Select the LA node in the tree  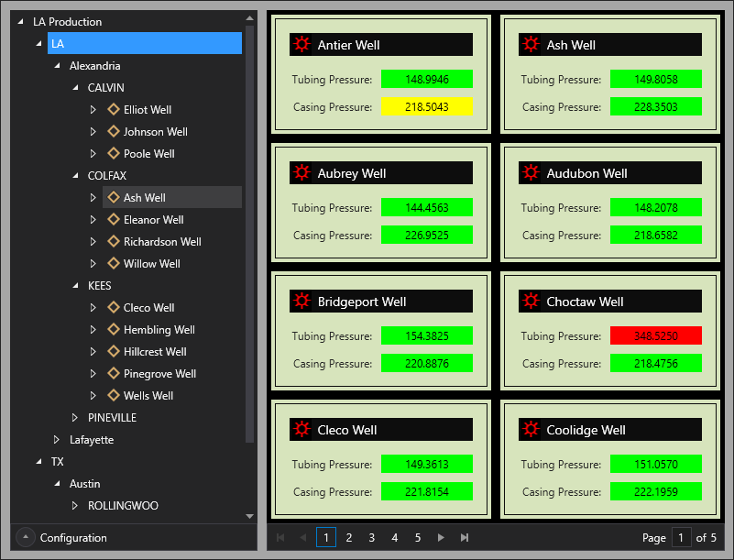145,43
